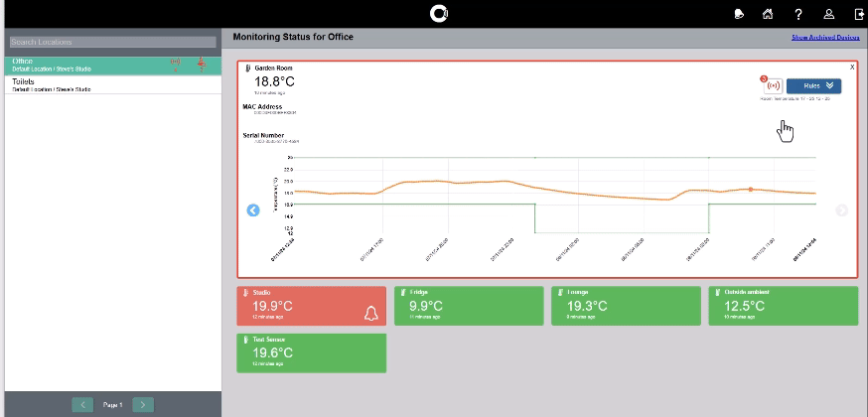The height and width of the screenshot is (417, 868).
Task: Open the Outside ambient sensor tile
Action: pyautogui.click(x=784, y=306)
